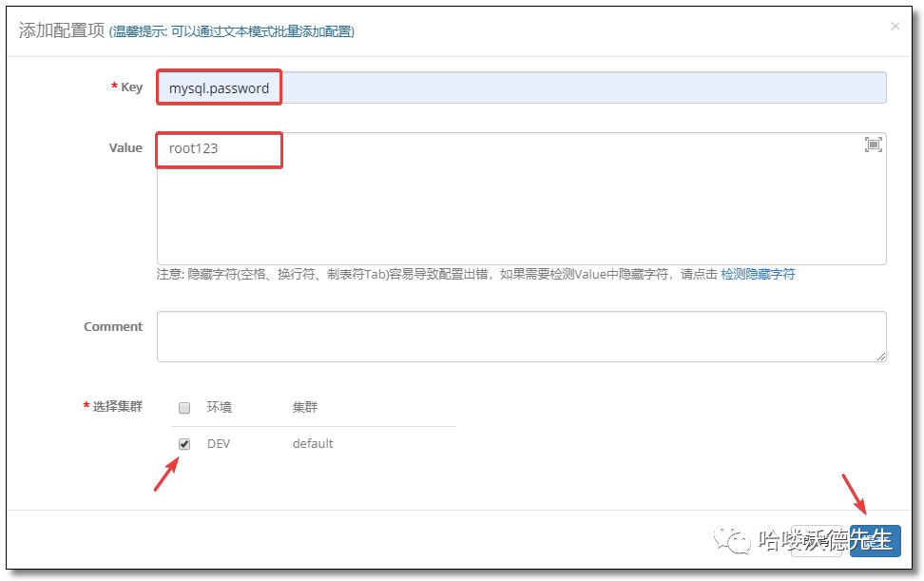The image size is (924, 581).
Task: Click the DEV environment label
Action: (219, 444)
